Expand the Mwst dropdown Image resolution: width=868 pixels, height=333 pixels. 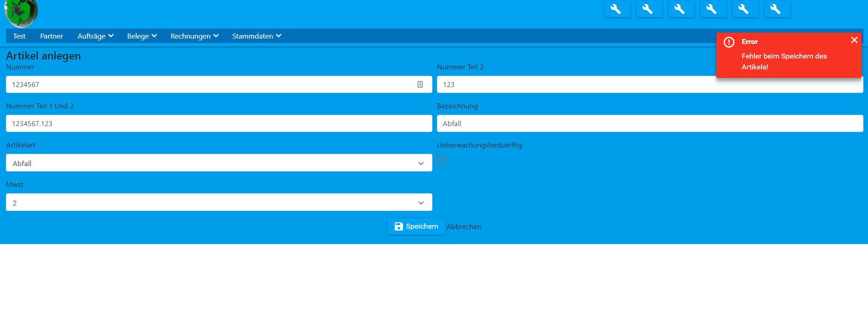218,202
